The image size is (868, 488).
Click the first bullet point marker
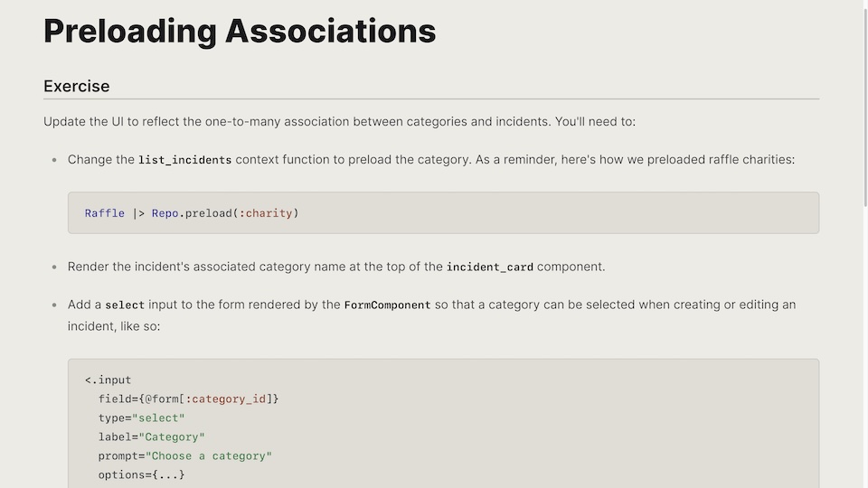point(54,160)
